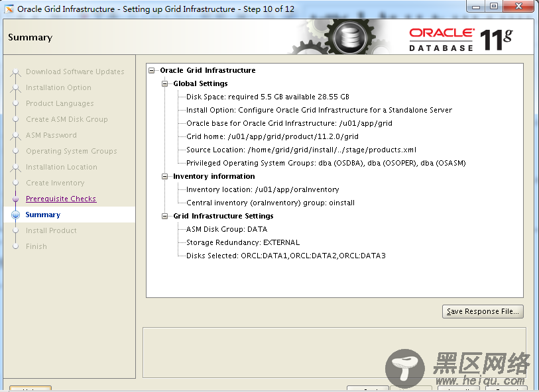
Task: Collapse the Inventory information node
Action: [165, 176]
